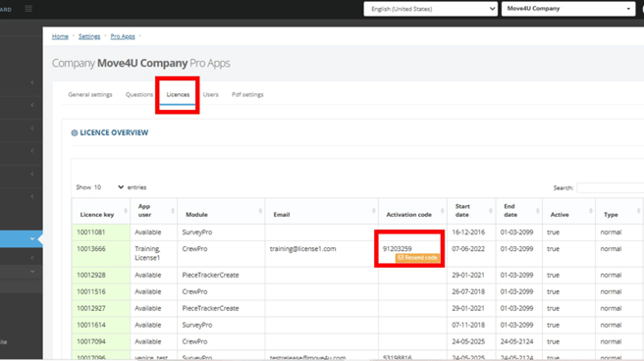Go to Home breadcrumb link
Viewport: 644px width, 361px height.
[x=60, y=36]
